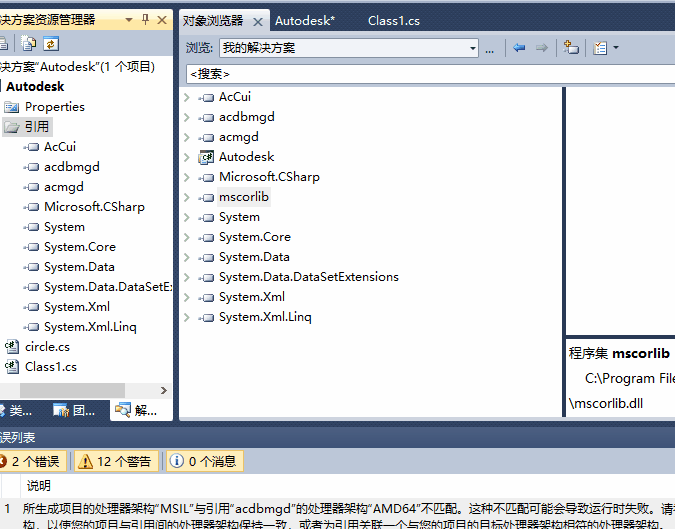Toggle the 0 个消息 messages filter
The width and height of the screenshot is (675, 529).
pos(205,461)
